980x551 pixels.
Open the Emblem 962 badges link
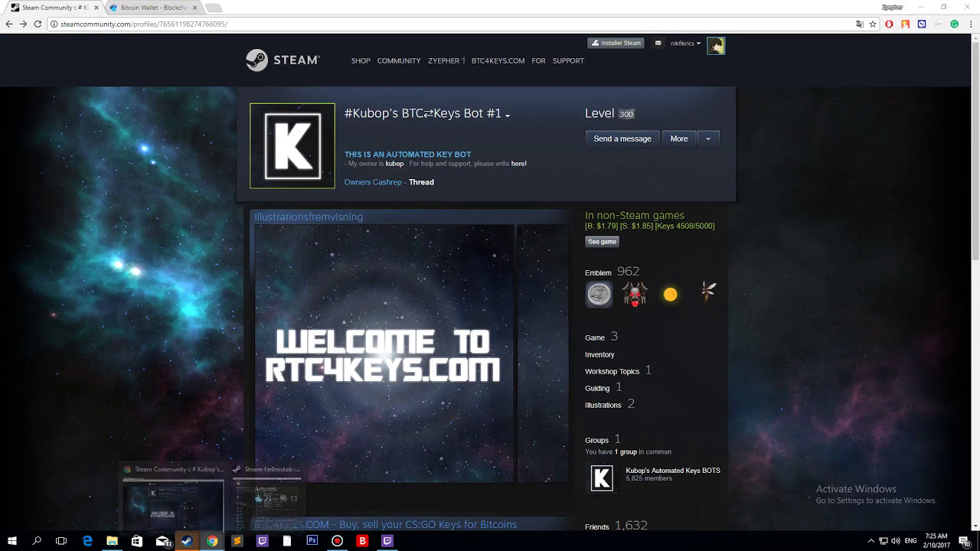612,272
